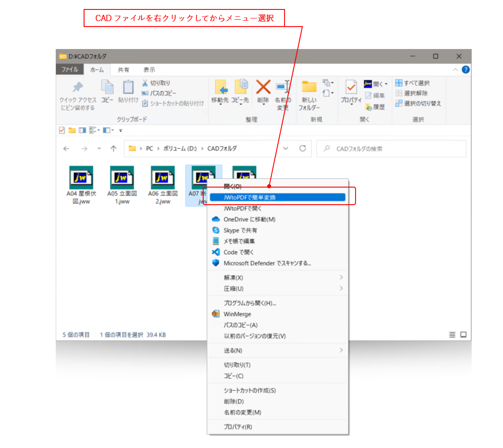
Task: Click the Up arrow navigation button
Action: pos(114,148)
